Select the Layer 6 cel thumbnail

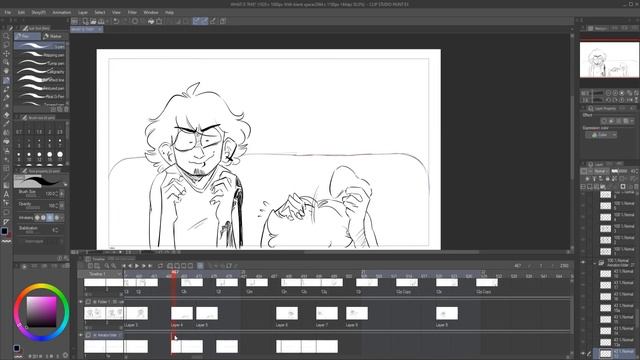tap(287, 313)
